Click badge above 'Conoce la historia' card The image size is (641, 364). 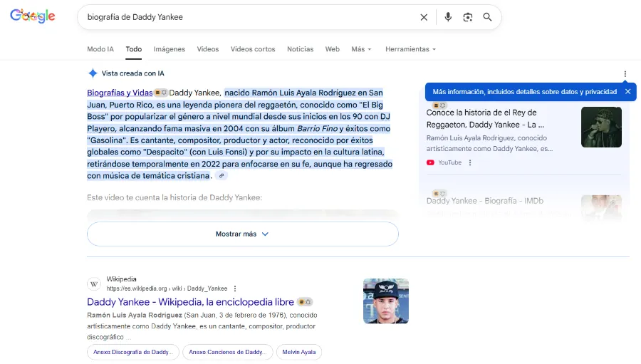[x=439, y=105]
